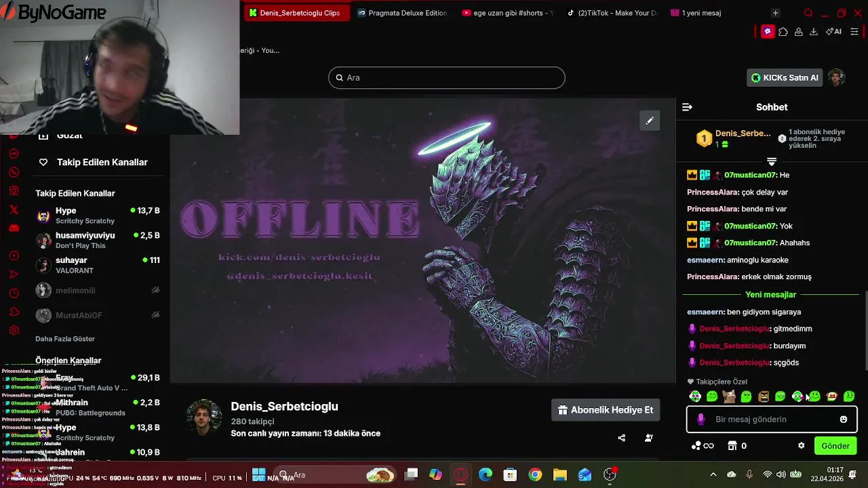This screenshot has height=488, width=868.
Task: Click top gifter Denis_Serbe... in leaderboard
Action: 743,134
